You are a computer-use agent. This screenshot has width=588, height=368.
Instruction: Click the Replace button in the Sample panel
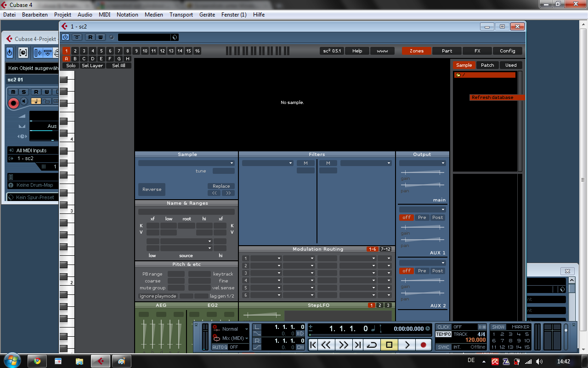[221, 186]
